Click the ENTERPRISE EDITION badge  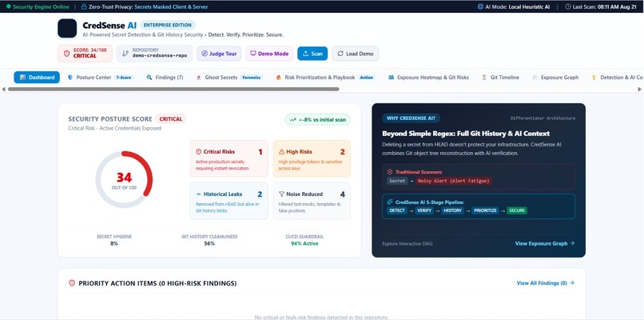click(x=168, y=25)
